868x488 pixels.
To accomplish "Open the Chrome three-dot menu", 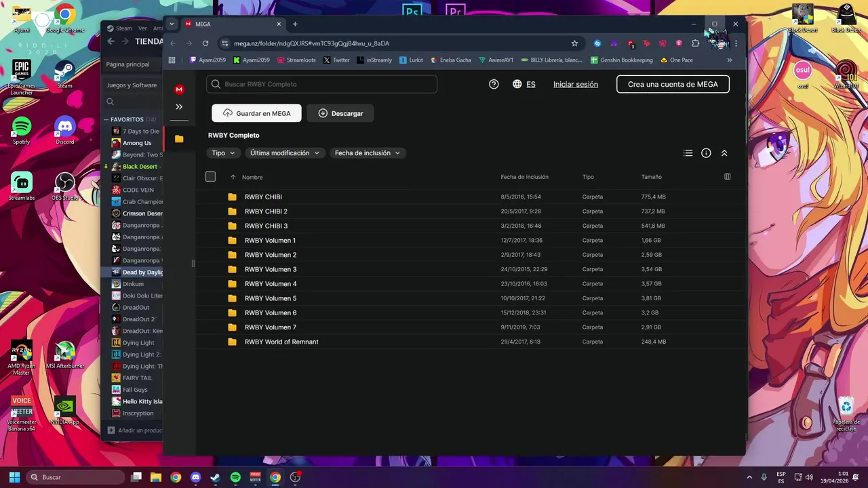I will pos(736,43).
